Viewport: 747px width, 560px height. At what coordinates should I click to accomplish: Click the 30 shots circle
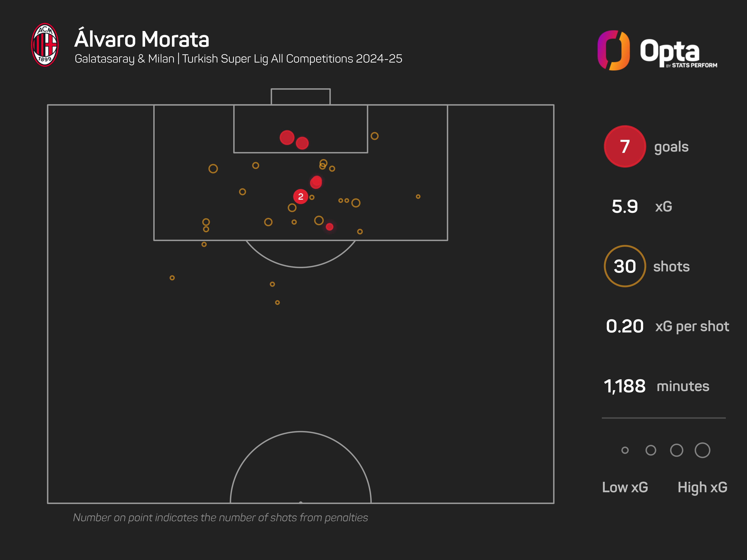[x=624, y=266]
